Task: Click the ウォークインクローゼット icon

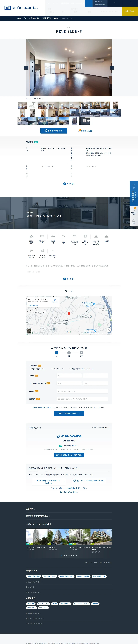Action: tap(42, 251)
